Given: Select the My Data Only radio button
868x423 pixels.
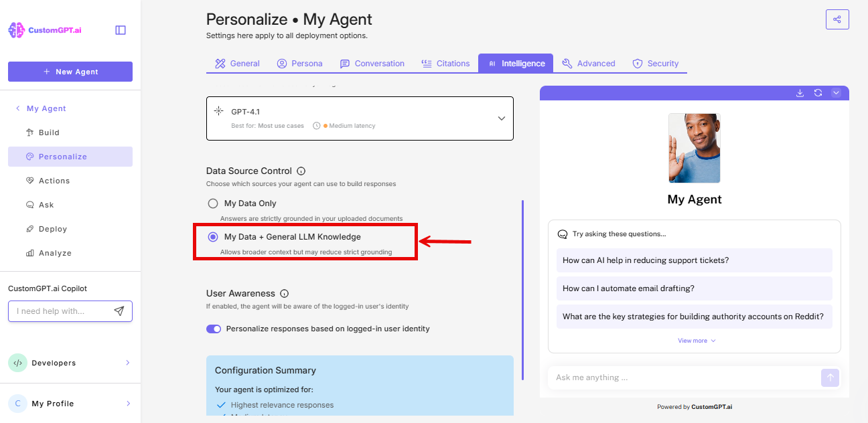Looking at the screenshot, I should (212, 203).
